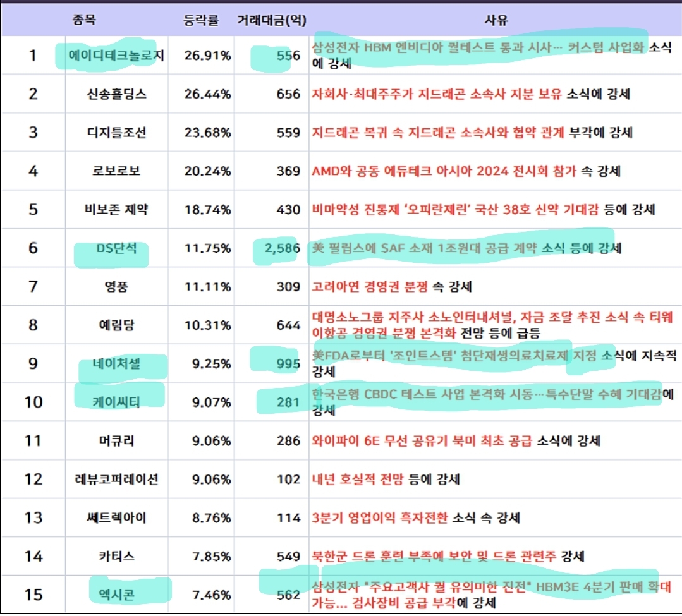Click the 7.85% change rate cell
Screen dimensions: 682x616
pos(211,557)
